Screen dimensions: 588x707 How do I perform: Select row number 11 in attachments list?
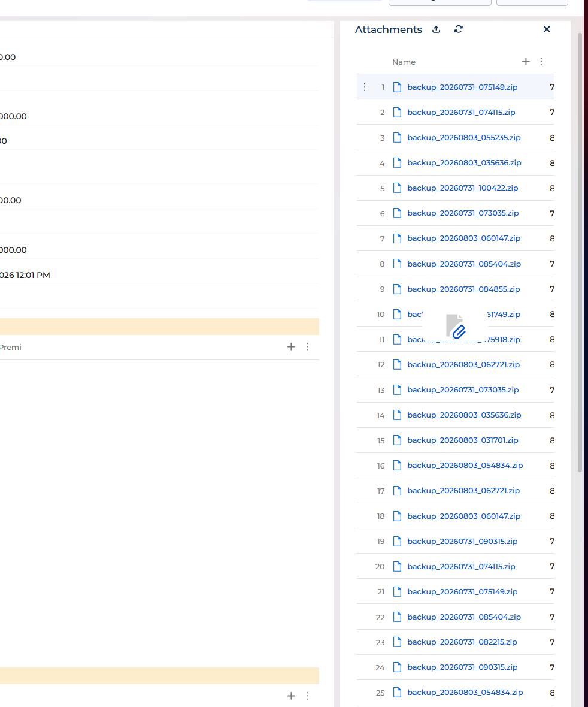381,340
